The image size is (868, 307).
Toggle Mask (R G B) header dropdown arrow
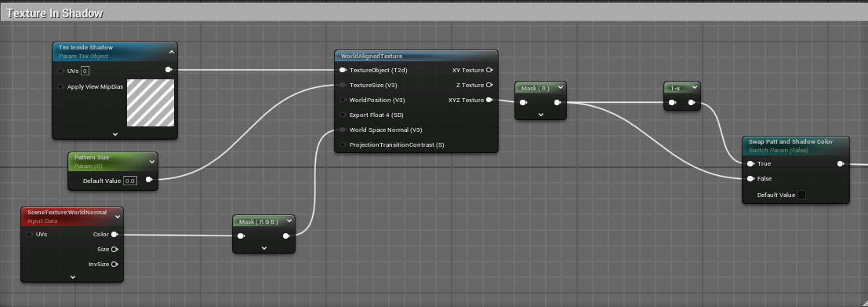coord(289,221)
